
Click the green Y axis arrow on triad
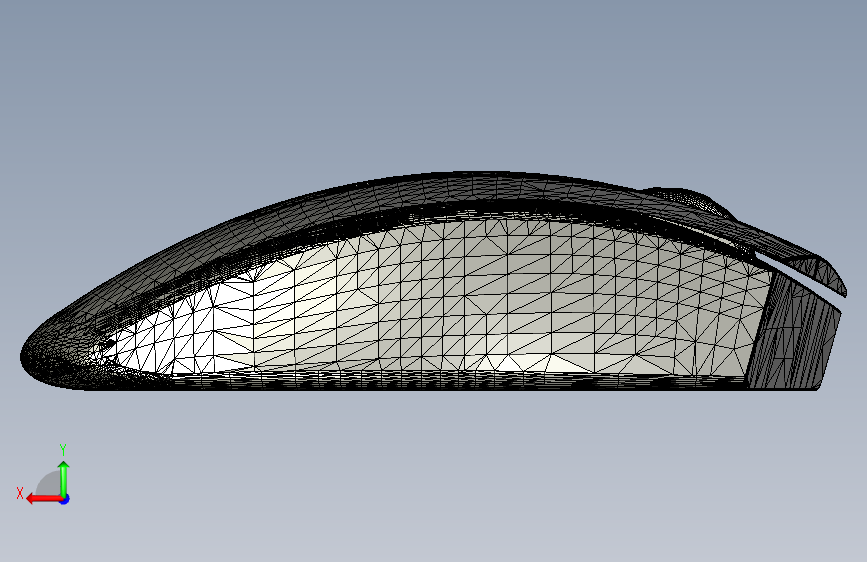tap(64, 478)
